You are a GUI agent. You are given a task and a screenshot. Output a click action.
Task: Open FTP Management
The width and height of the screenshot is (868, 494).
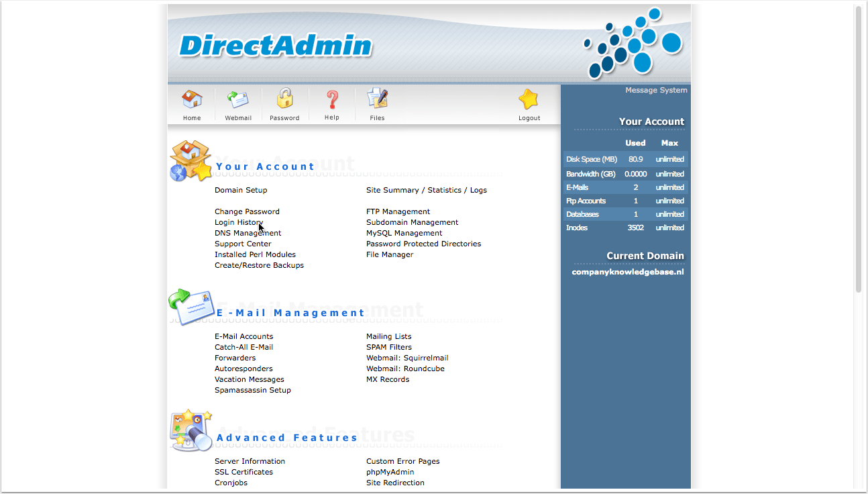coord(398,211)
